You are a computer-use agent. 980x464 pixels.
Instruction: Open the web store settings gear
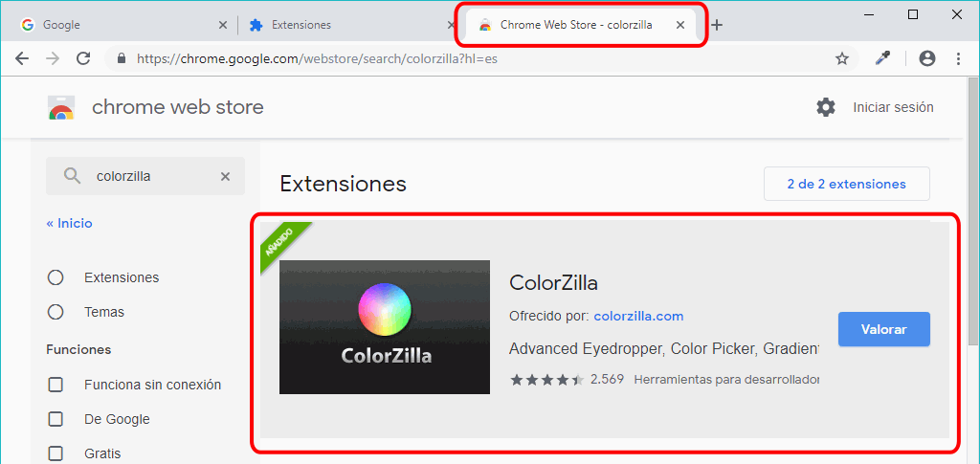click(826, 107)
